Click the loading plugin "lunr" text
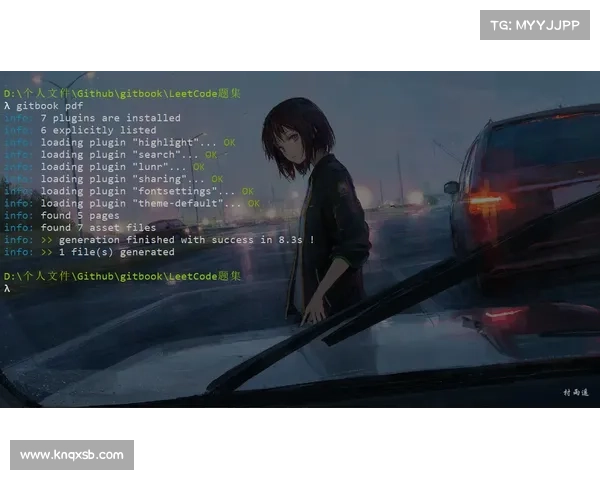Viewport: 600px width, 480px height. click(113, 167)
